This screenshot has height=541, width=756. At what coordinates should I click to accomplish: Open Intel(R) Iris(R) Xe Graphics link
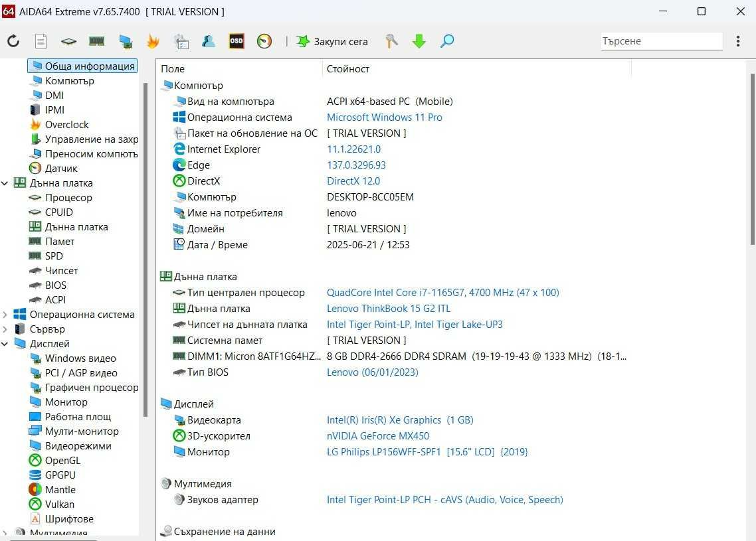400,420
